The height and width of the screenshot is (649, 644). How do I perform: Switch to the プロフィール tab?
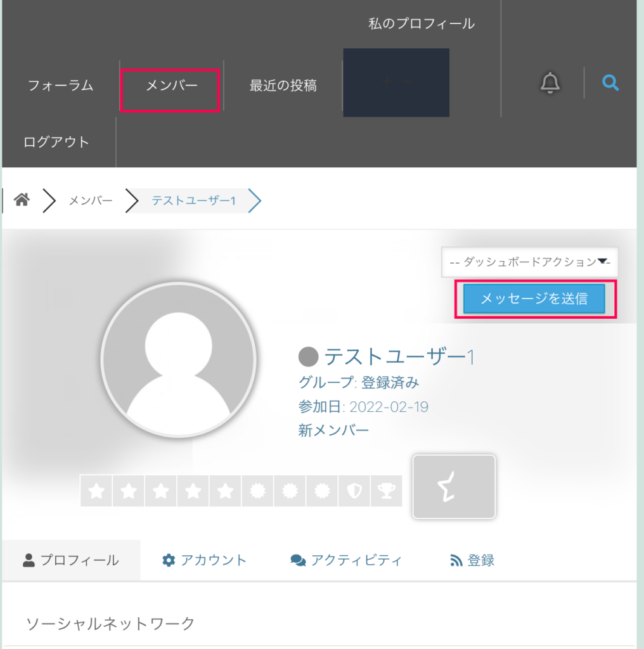[x=71, y=560]
